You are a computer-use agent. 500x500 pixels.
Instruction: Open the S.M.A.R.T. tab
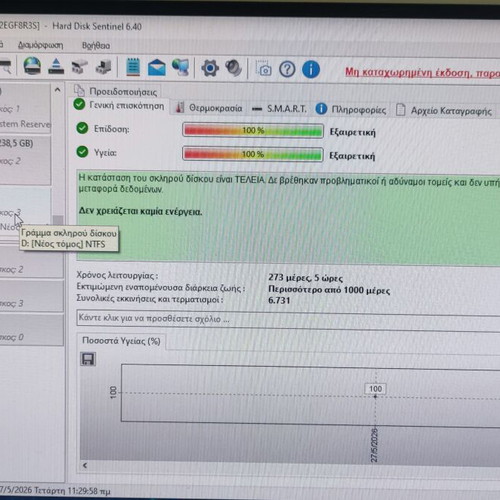click(x=279, y=109)
